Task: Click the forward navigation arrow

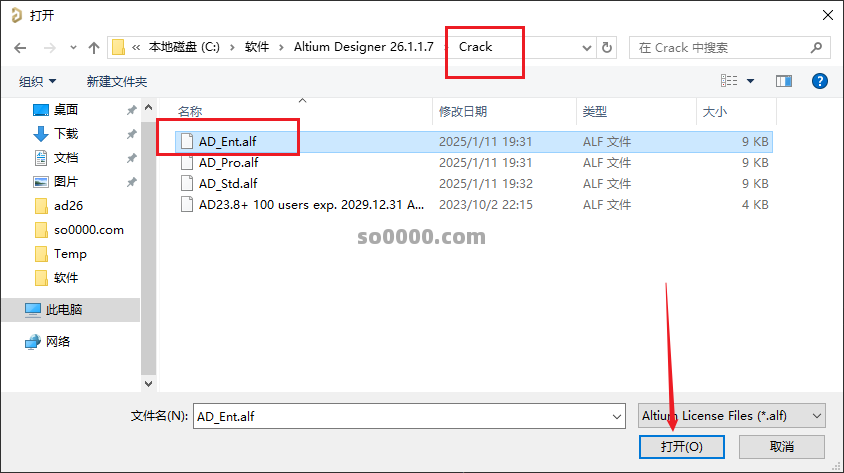Action: coord(50,48)
